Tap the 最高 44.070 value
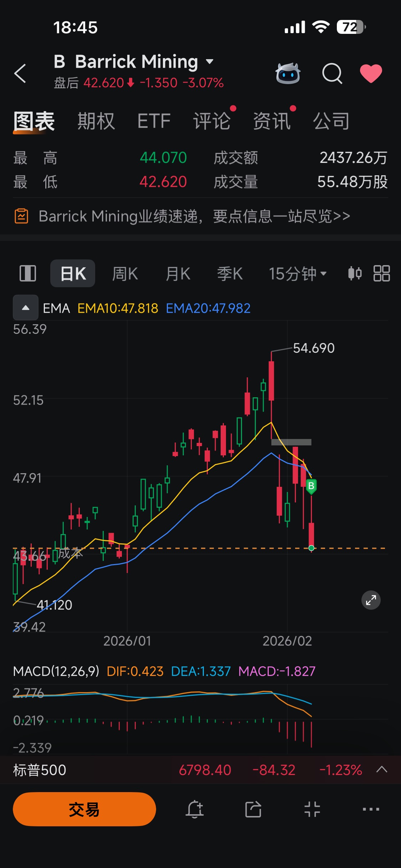 point(163,157)
